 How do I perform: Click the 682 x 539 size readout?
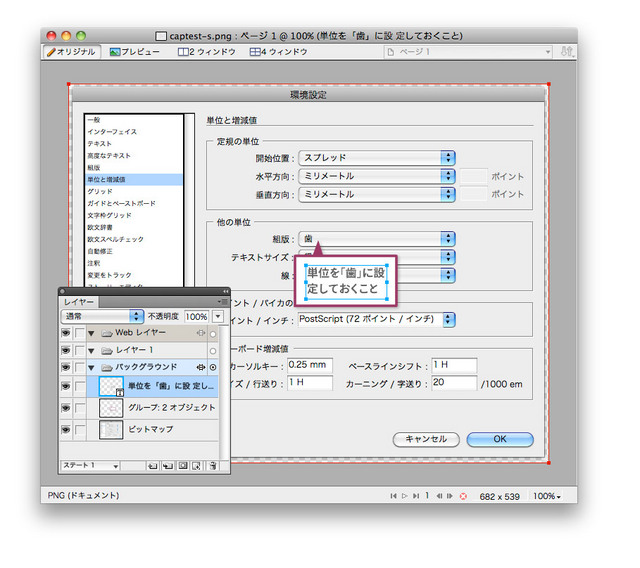tap(499, 497)
